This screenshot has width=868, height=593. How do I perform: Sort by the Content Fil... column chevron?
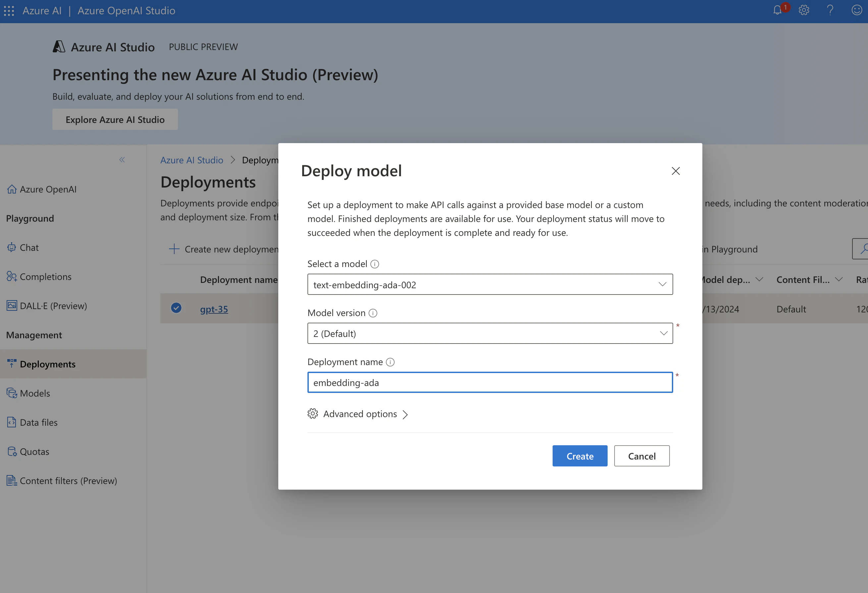point(839,279)
